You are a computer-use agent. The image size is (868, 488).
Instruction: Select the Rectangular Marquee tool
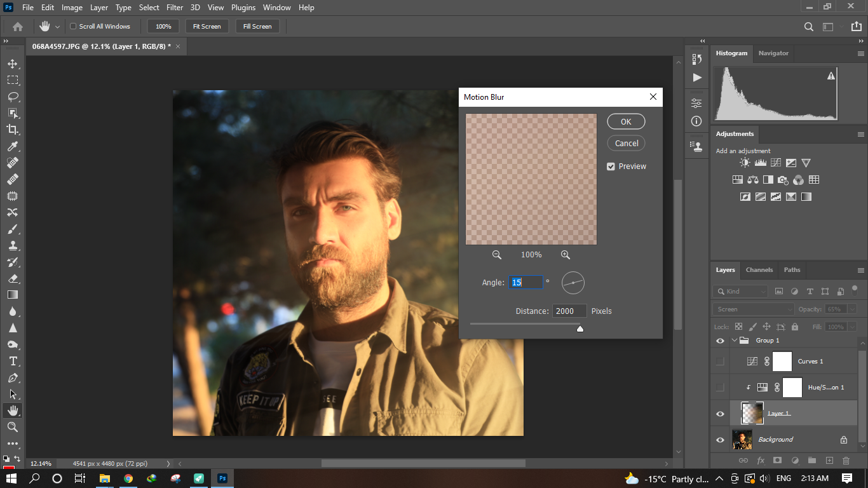coord(13,81)
